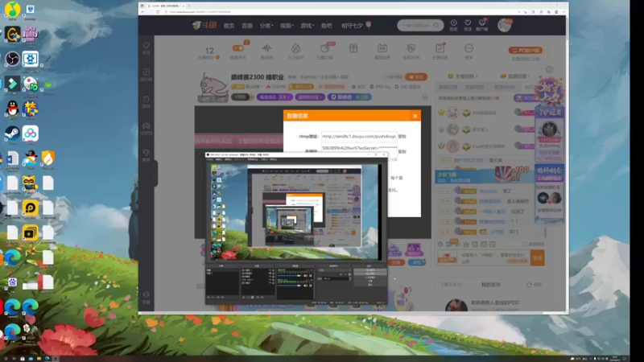The width and height of the screenshot is (644, 362).
Task: Expand the 直播回看 arrow link
Action: point(515,76)
